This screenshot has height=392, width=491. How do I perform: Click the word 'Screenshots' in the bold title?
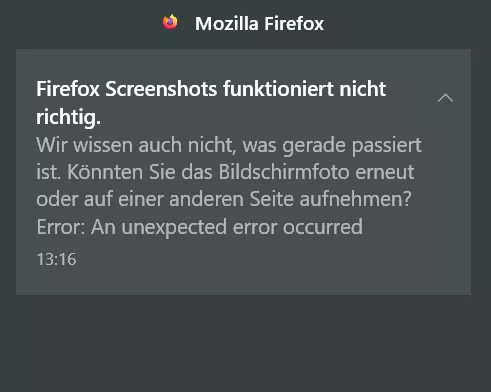pyautogui.click(x=161, y=89)
